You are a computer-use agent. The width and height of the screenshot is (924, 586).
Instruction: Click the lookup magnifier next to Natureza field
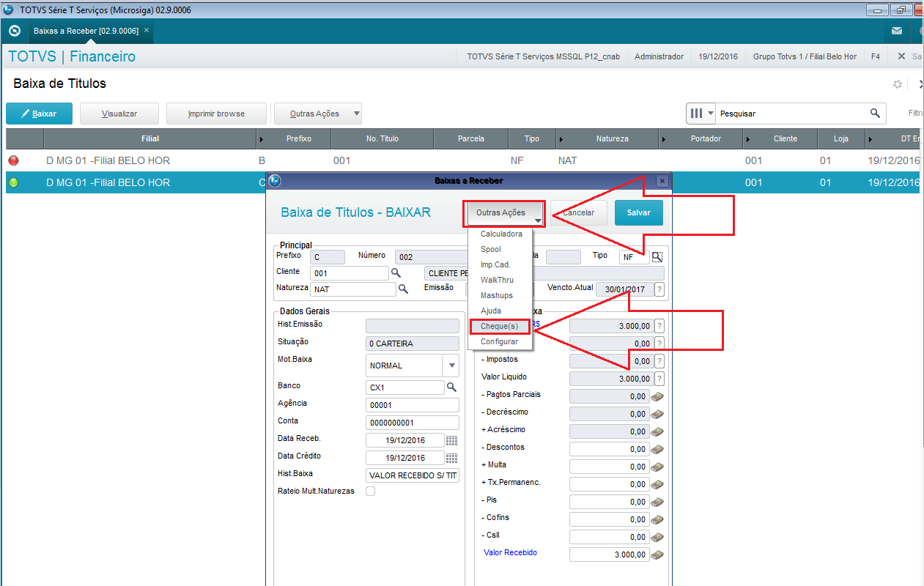(x=403, y=289)
